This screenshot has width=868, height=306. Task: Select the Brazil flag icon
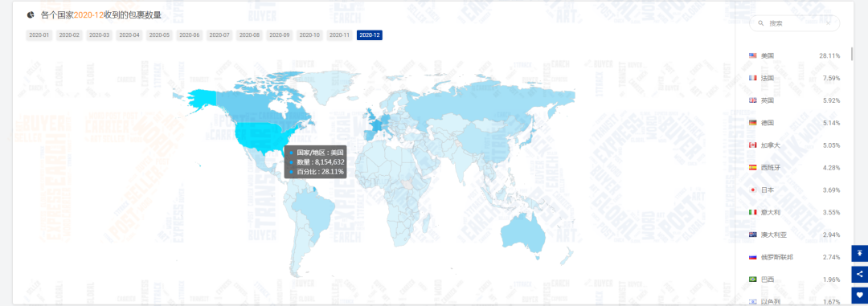[752, 279]
